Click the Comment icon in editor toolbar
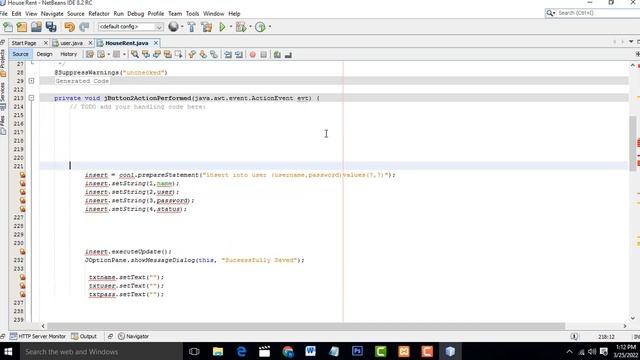This screenshot has width=640, height=360. point(277,54)
